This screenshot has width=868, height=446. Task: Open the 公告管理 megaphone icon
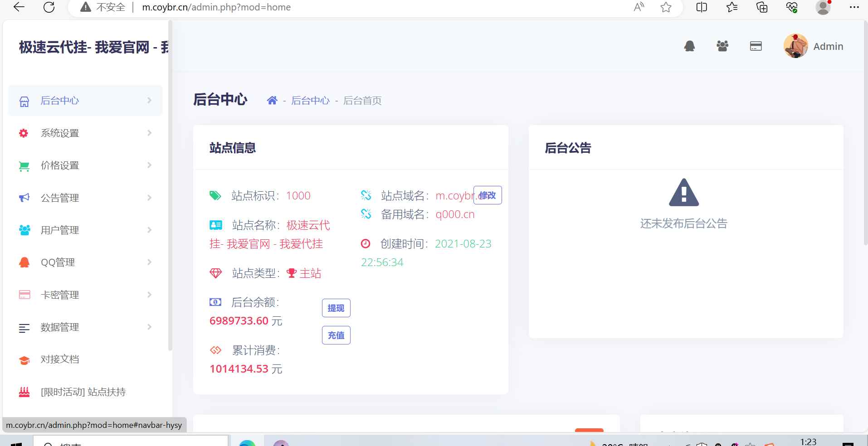[24, 198]
